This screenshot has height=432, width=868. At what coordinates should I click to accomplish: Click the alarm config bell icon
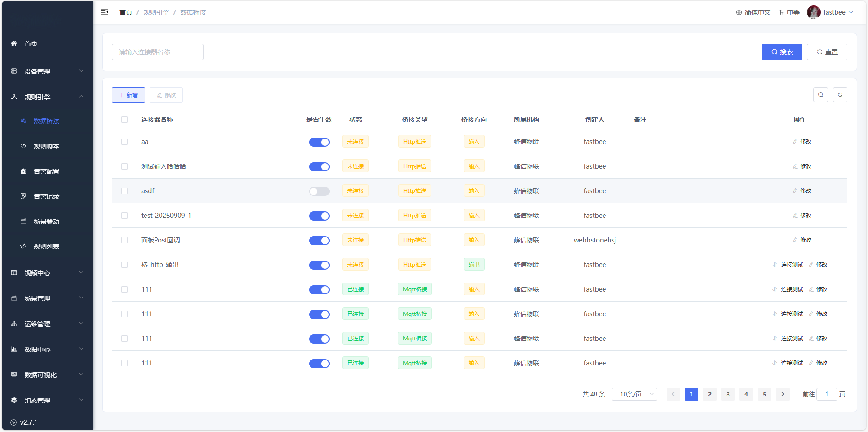coord(23,171)
